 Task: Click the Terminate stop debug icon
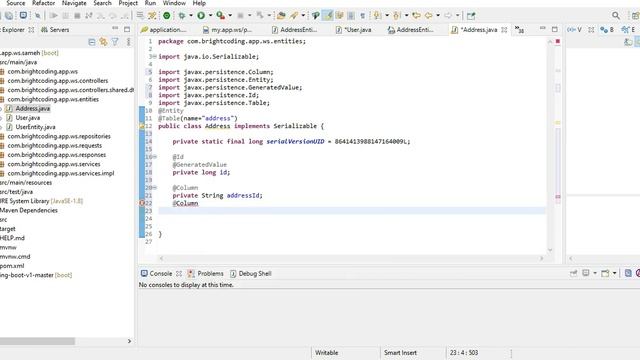click(x=77, y=16)
